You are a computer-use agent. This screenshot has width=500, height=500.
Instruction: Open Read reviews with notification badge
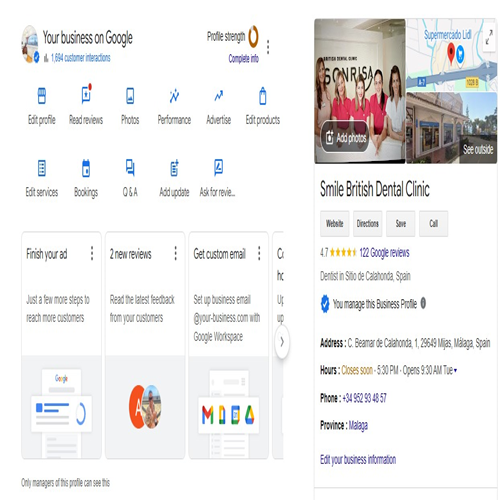point(86,95)
